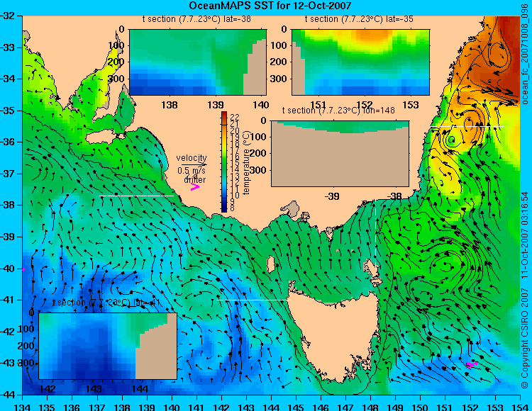Click the magenta dot at left edge near -40
The height and width of the screenshot is (411, 532).
(23, 269)
